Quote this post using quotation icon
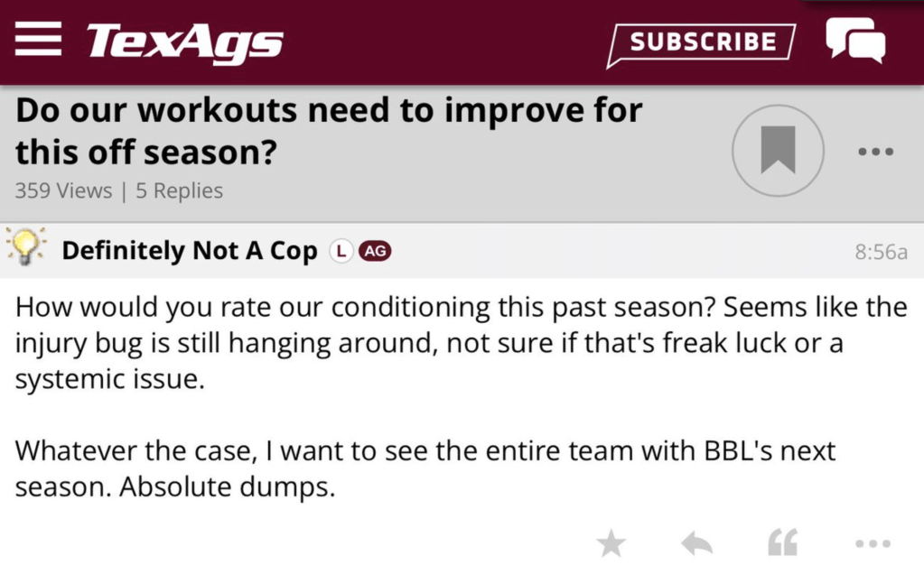The image size is (924, 574). click(x=782, y=542)
